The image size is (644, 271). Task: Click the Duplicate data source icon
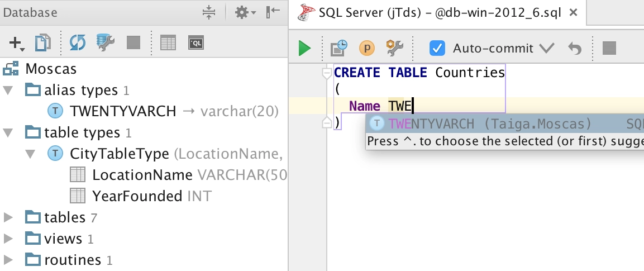pos(42,42)
